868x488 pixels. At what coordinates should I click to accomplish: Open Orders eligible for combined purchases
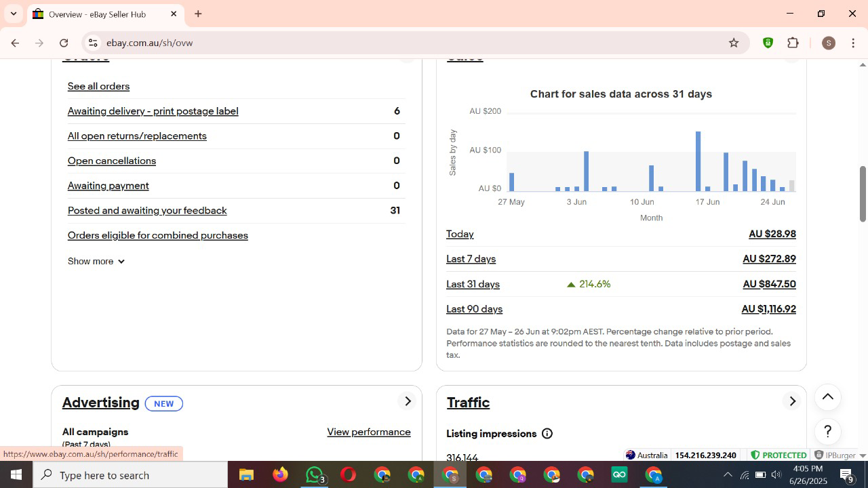(158, 235)
